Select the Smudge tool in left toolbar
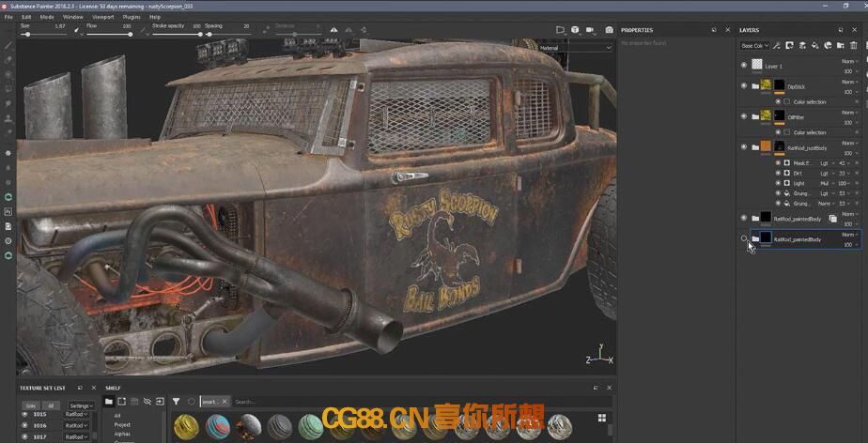Image resolution: width=868 pixels, height=443 pixels. click(x=8, y=103)
